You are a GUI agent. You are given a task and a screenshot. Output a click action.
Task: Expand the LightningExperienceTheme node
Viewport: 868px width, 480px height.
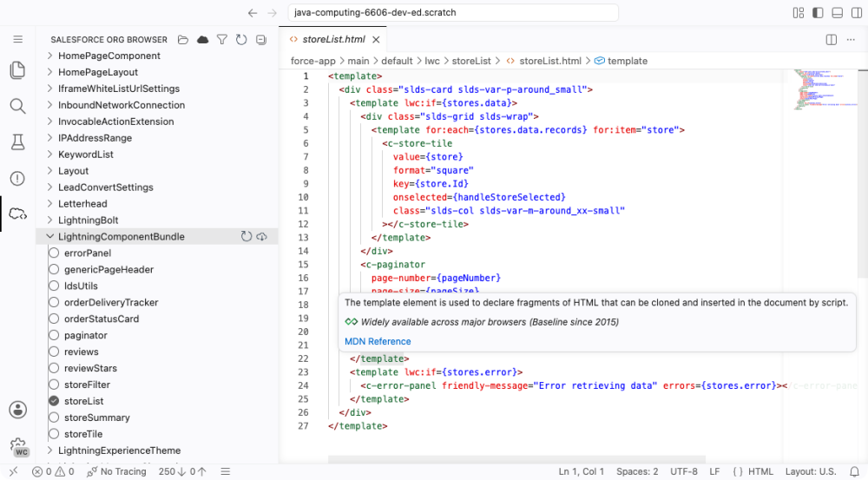pos(49,450)
